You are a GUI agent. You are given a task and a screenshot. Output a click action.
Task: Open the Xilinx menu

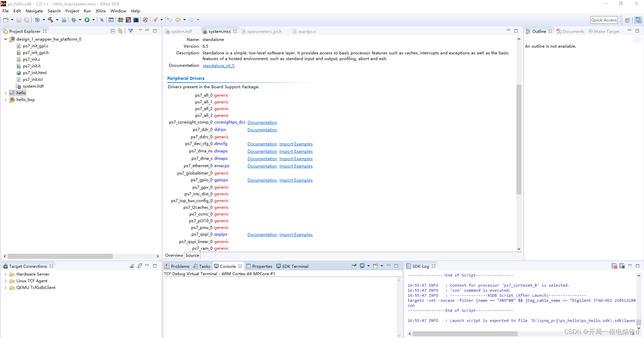pyautogui.click(x=101, y=11)
